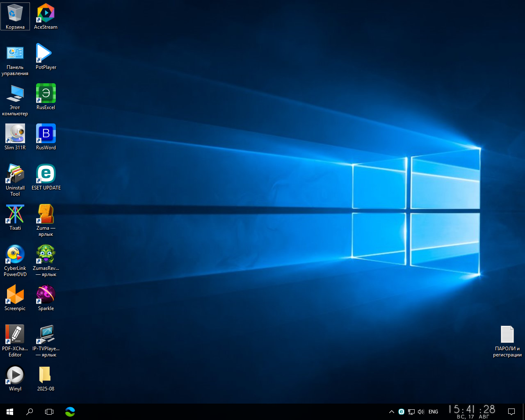525x420 pixels.
Task: Open the network status tray icon
Action: 411,412
